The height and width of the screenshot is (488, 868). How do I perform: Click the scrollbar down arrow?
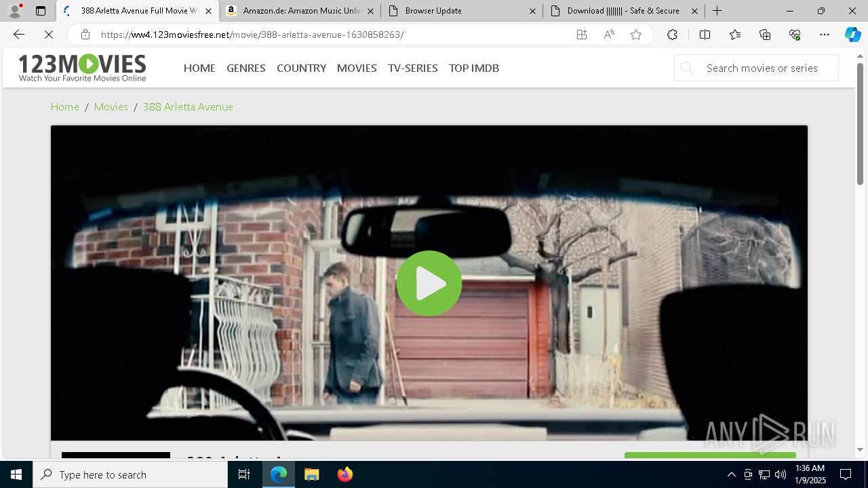click(860, 449)
